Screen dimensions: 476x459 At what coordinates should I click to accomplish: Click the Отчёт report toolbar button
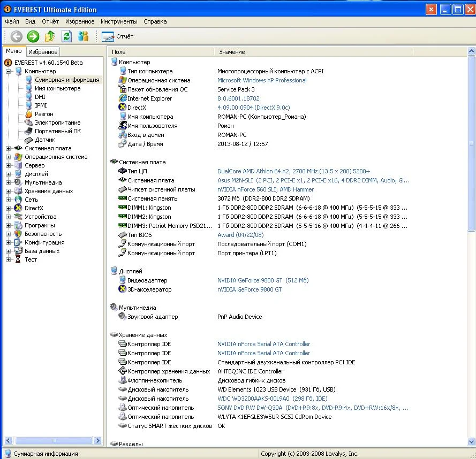(x=118, y=36)
